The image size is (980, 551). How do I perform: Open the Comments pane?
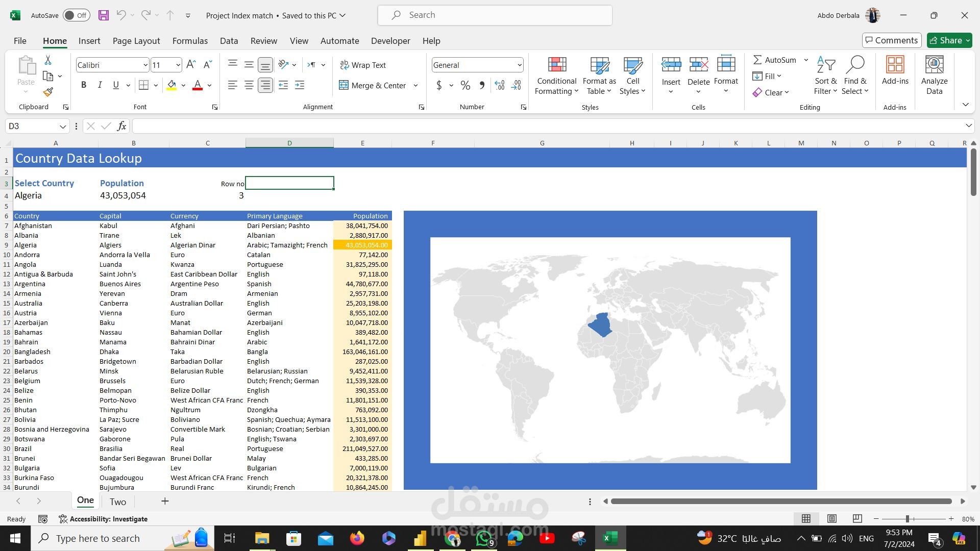coord(892,40)
